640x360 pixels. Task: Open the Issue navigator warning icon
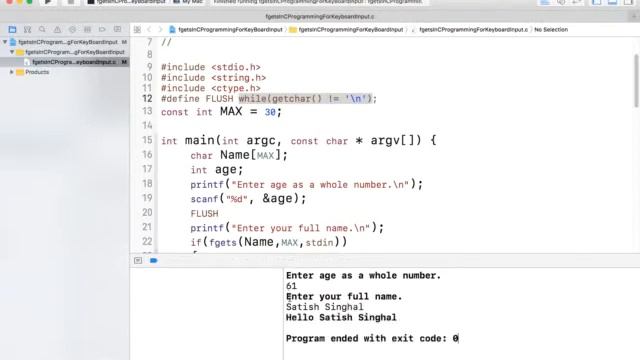57,29
